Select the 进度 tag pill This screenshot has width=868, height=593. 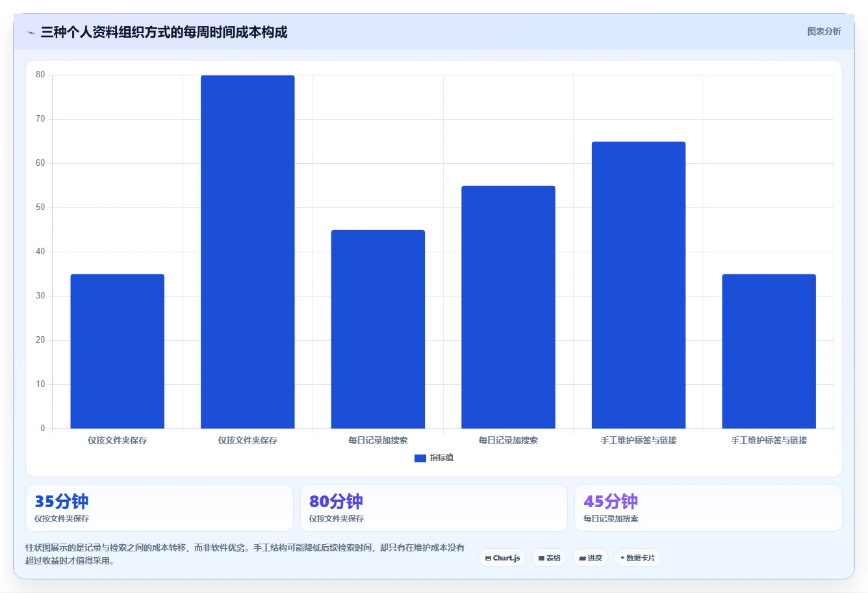coord(590,558)
